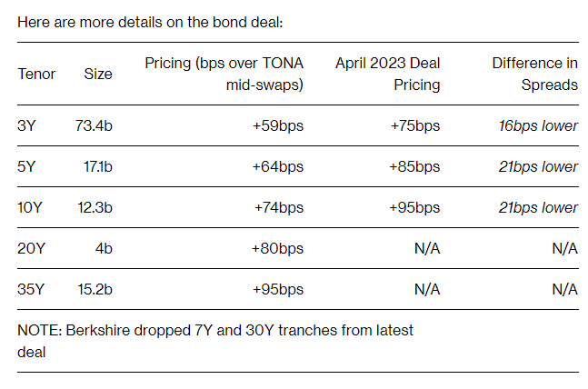This screenshot has width=588, height=389.
Task: Click the NOTE about Berkshire dropped tranches
Action: (215, 341)
